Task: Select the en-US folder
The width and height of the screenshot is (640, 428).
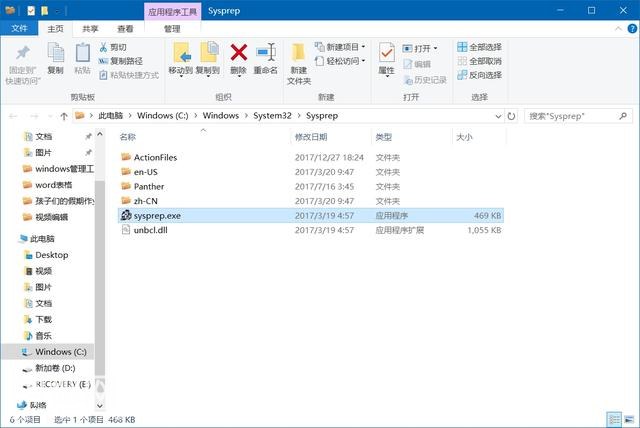Action: click(x=311, y=172)
